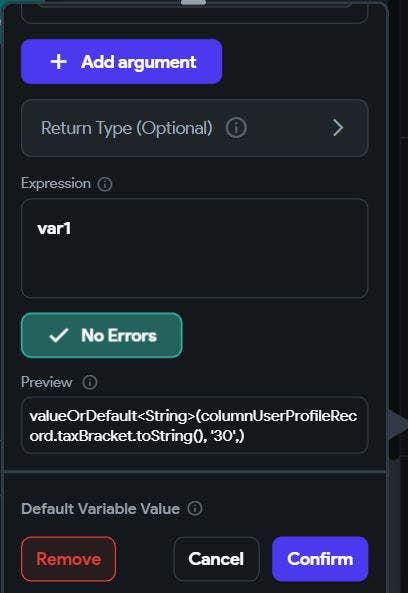Click the Confirm button

click(x=320, y=559)
